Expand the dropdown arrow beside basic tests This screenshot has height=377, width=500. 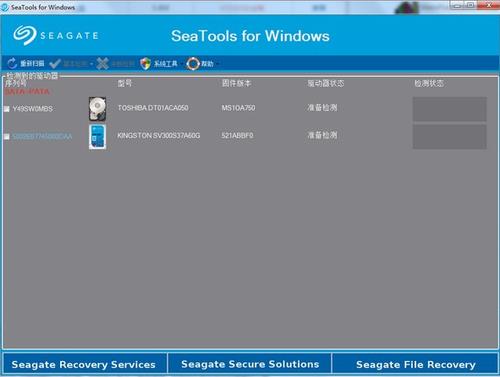pos(91,64)
